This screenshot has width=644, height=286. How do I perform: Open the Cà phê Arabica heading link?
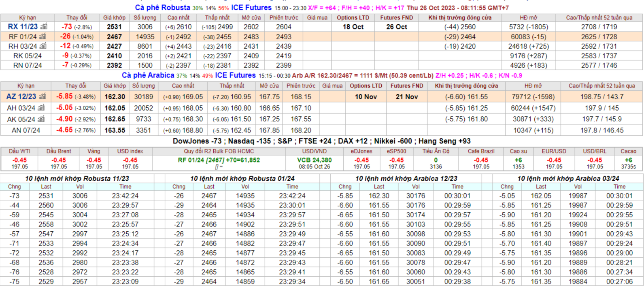pyautogui.click(x=148, y=75)
